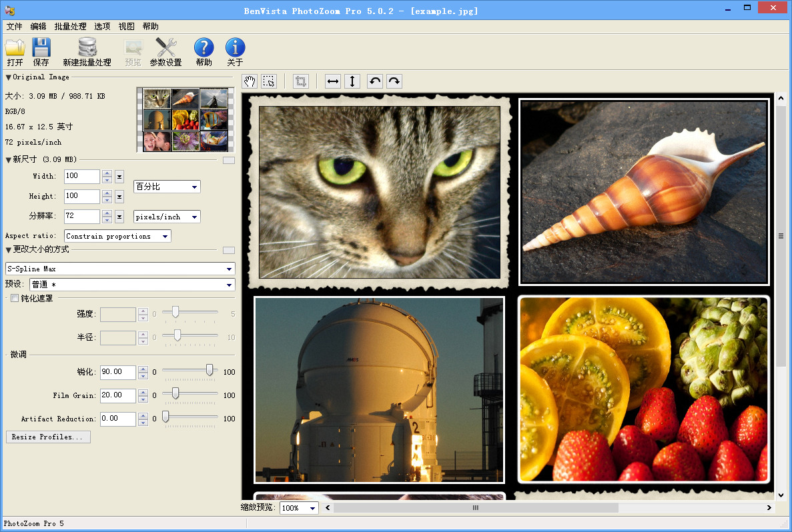The height and width of the screenshot is (532, 792).
Task: Click the small button beside 更改大小的方式 header
Action: [229, 251]
